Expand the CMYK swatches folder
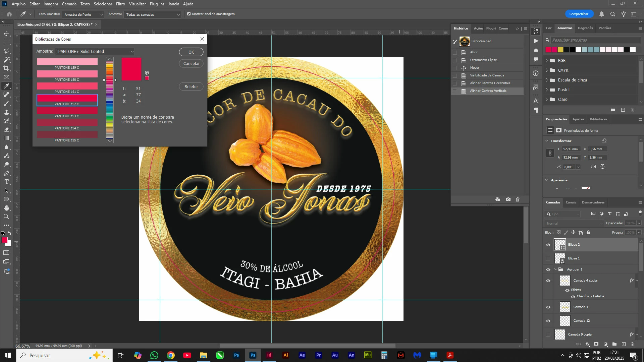The height and width of the screenshot is (362, 644). [547, 70]
